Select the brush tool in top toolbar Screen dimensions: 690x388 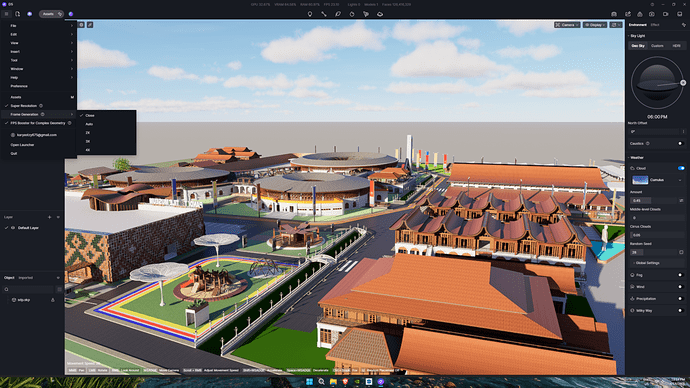[338, 14]
